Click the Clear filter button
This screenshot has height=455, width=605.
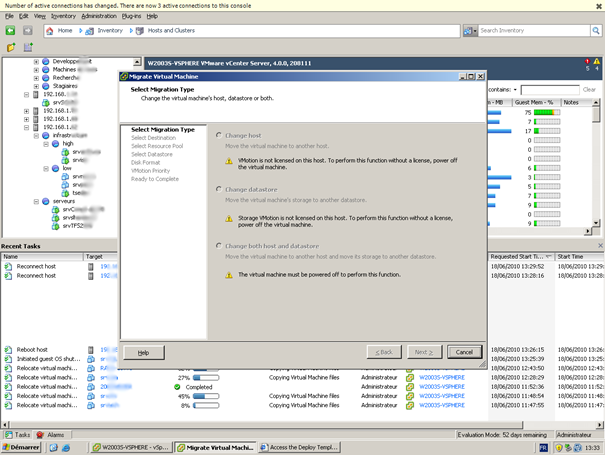(x=589, y=90)
